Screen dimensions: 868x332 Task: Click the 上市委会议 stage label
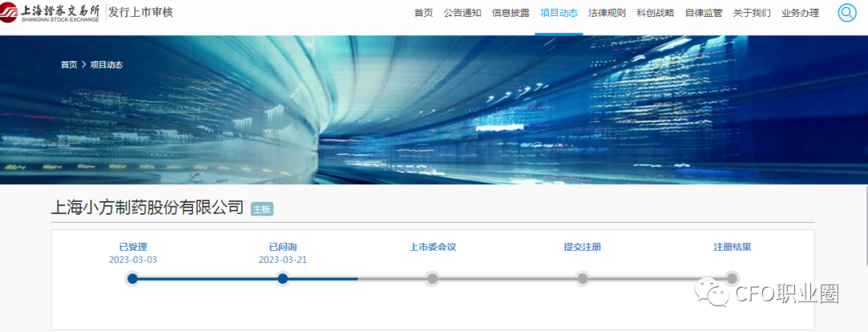pyautogui.click(x=432, y=247)
